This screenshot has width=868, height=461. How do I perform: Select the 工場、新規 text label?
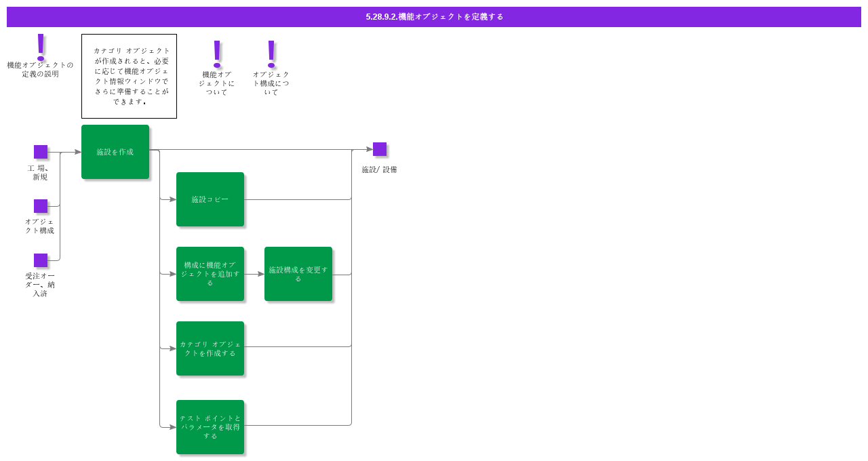click(x=40, y=172)
